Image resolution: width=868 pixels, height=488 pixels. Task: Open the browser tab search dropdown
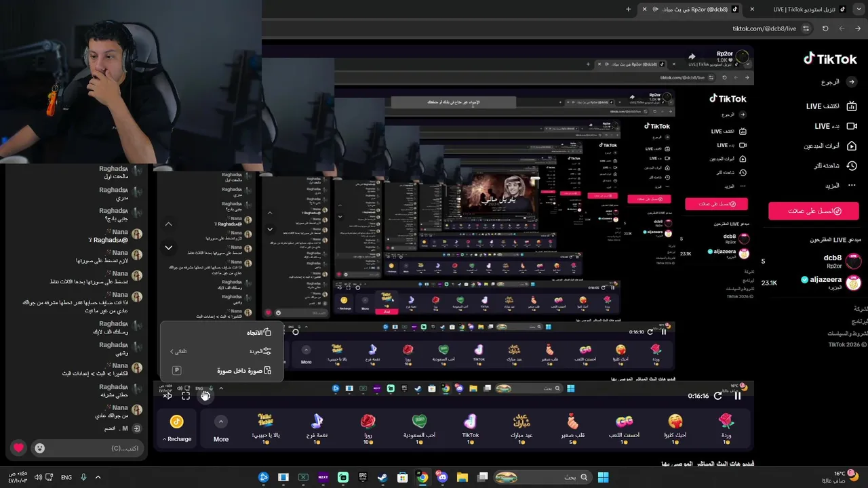[x=859, y=9]
